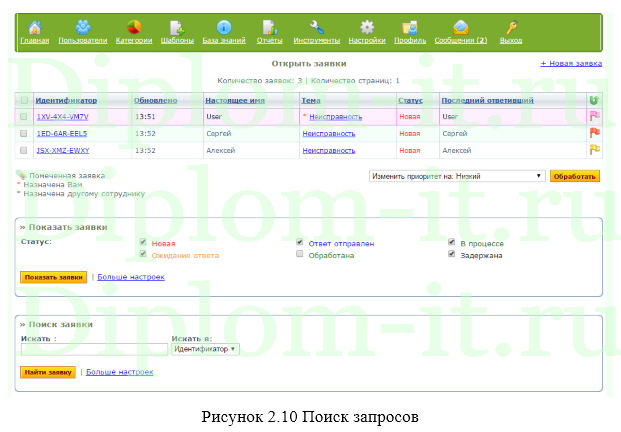Toggle the select-all checkbox in table header
Screen dimensions: 621x432
click(24, 100)
